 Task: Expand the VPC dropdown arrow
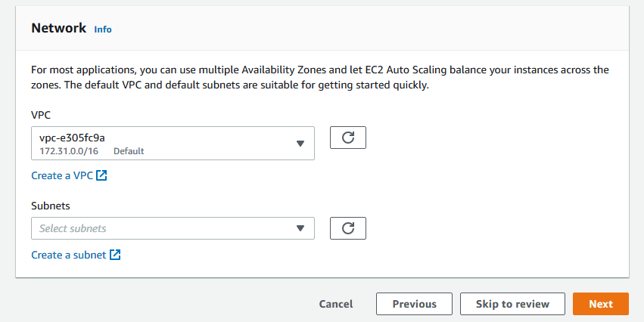[x=300, y=144]
